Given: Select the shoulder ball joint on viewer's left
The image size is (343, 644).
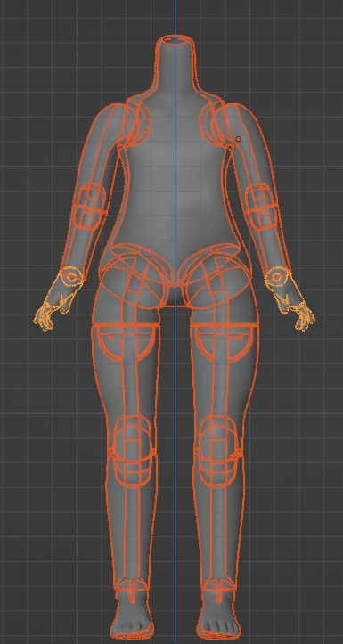Looking at the screenshot, I should click(x=135, y=122).
